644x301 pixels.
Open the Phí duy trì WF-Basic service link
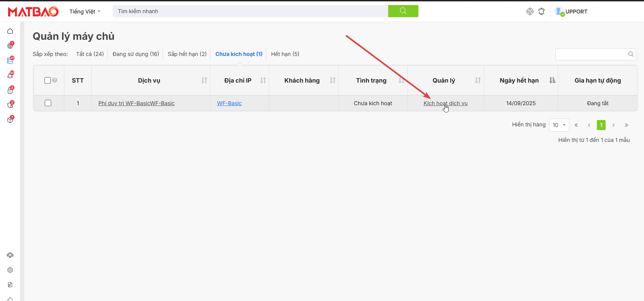(136, 103)
